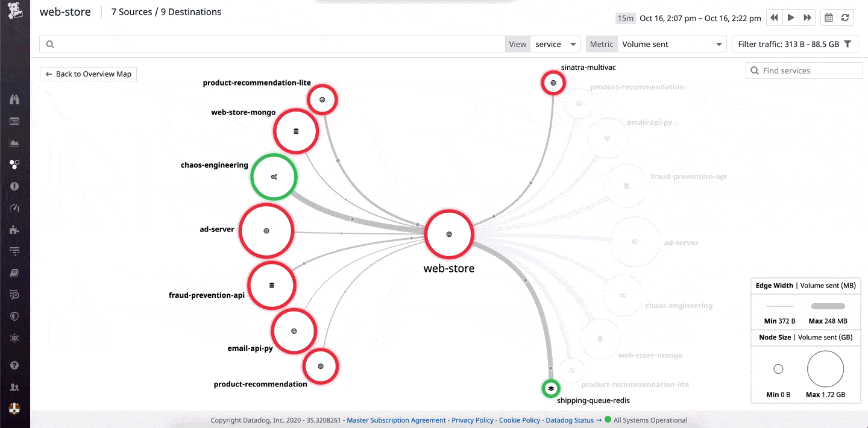The image size is (868, 428).
Task: Open the Events list sidebar icon
Action: 15,121
